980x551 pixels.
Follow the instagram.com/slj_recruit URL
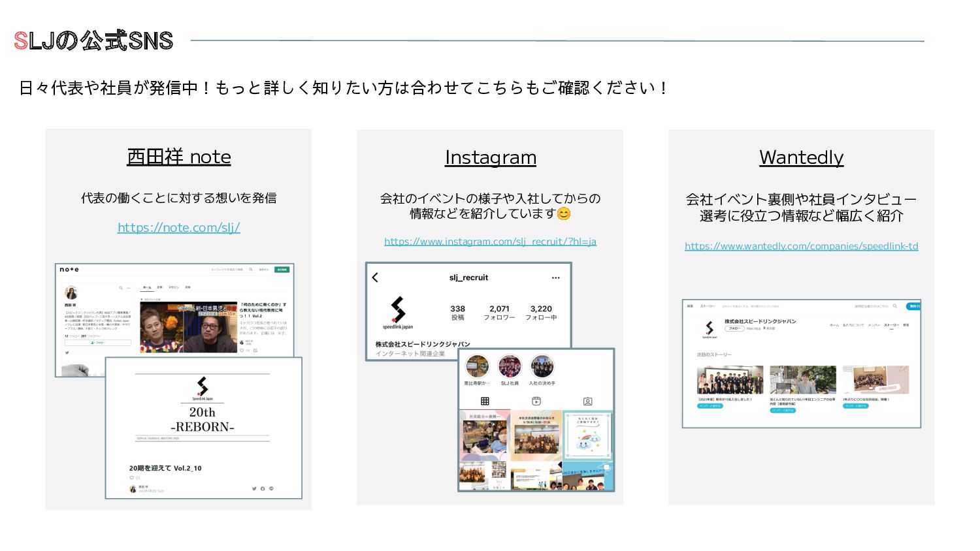pos(490,242)
